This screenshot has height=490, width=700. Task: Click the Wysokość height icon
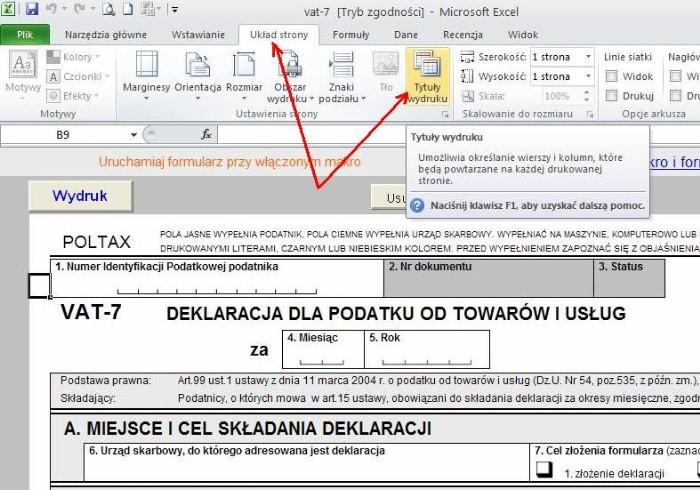[x=467, y=76]
